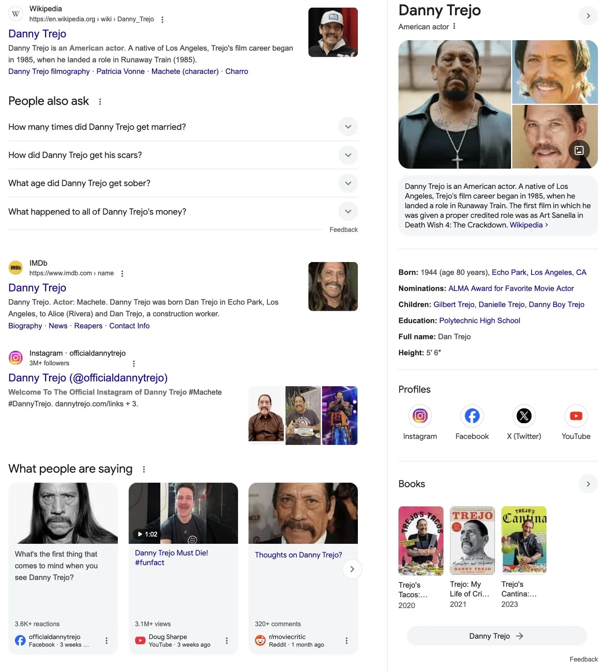Open ALMA Award for Favorite Movie Actor link
Screen dimensions: 616x672
point(511,289)
